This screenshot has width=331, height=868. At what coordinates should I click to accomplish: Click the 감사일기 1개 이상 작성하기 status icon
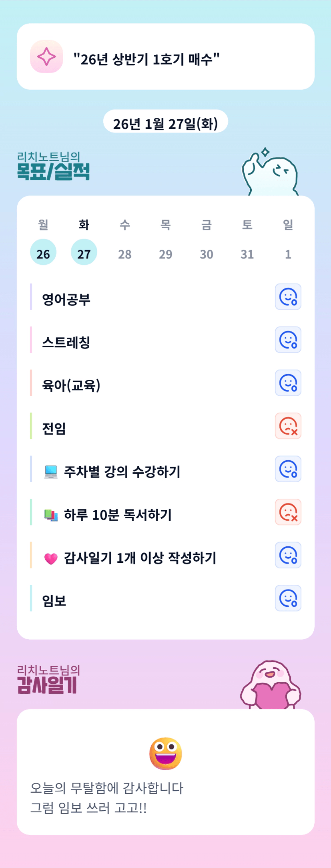[x=288, y=555]
